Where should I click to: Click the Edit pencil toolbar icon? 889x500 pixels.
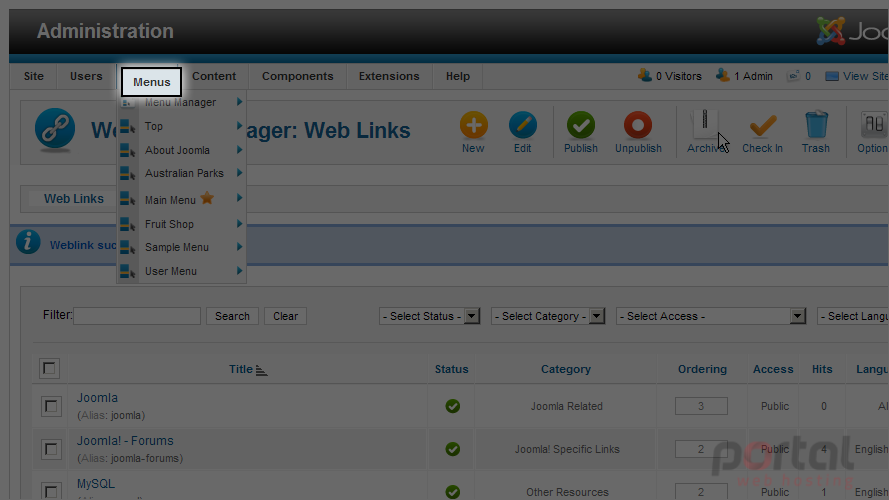click(523, 125)
